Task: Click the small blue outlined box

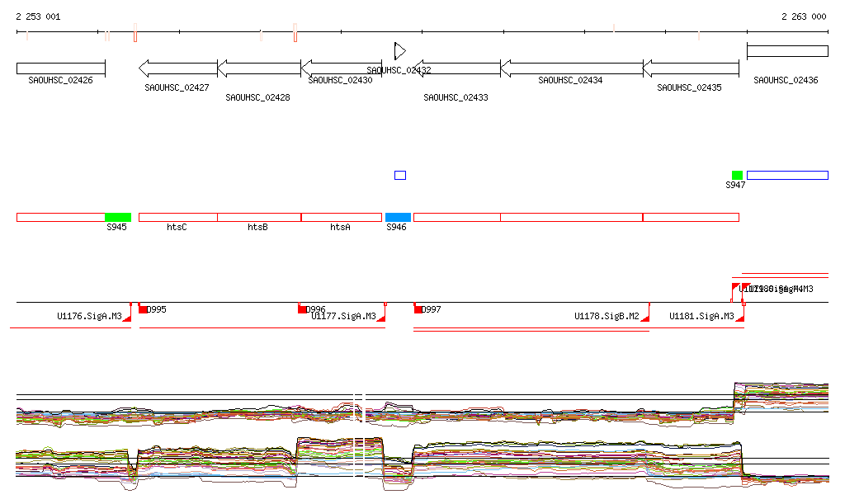Action: click(400, 175)
